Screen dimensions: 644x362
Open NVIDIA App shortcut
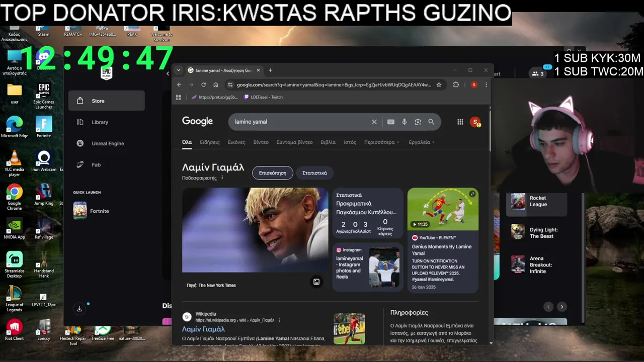pos(14,229)
